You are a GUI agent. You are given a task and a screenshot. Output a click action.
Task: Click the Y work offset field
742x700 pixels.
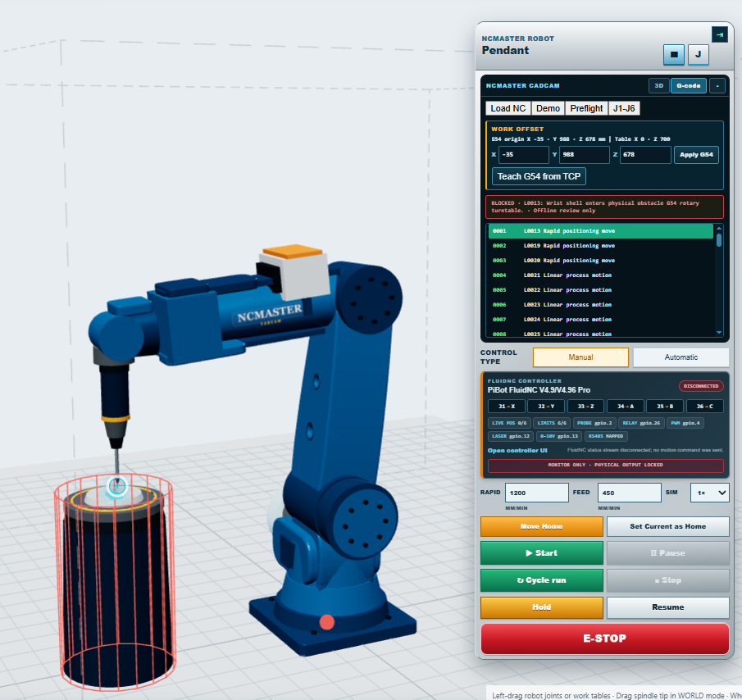585,155
